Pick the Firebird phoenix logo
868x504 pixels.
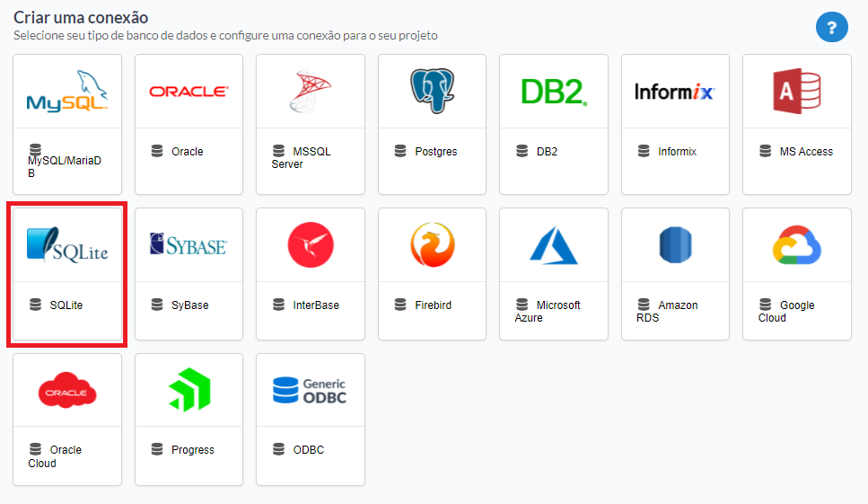[433, 244]
